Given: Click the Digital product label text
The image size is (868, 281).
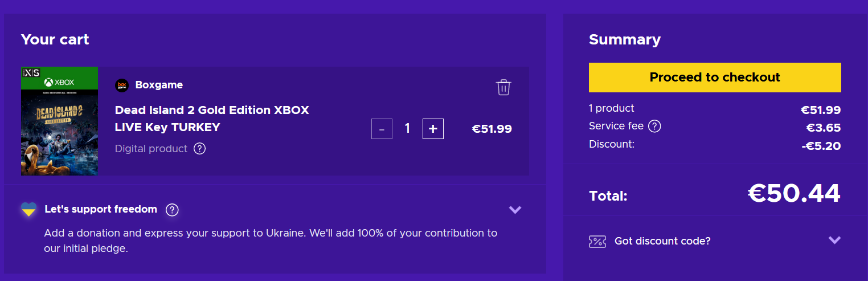Looking at the screenshot, I should click(x=151, y=149).
